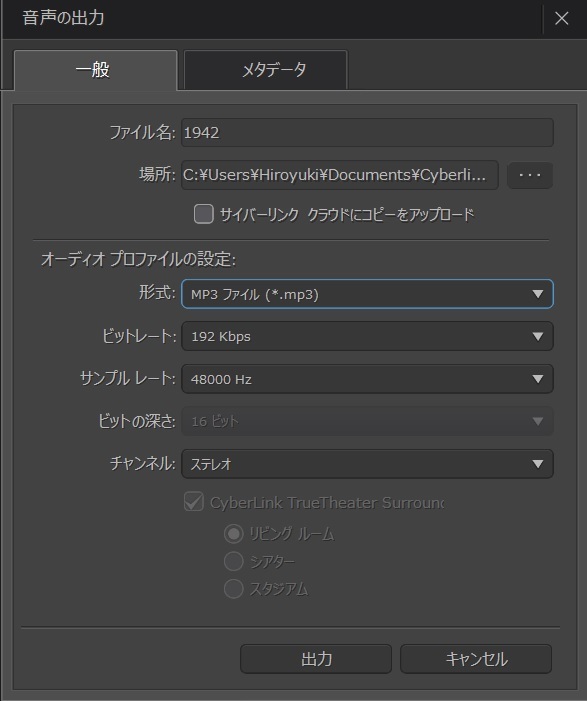Switch to the 一般 tab
This screenshot has height=701, width=587.
tap(96, 70)
